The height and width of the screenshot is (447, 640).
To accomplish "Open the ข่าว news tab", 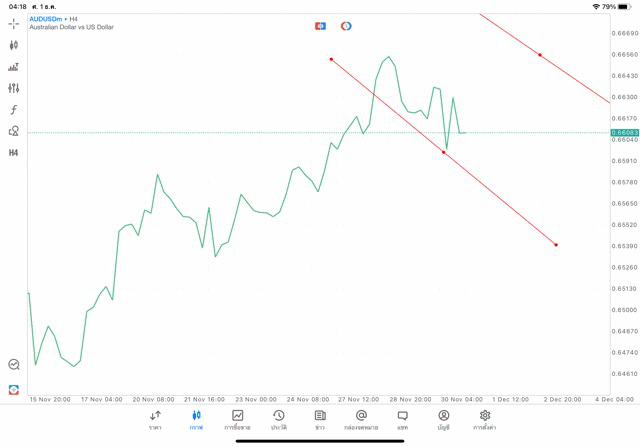I will pos(320,420).
